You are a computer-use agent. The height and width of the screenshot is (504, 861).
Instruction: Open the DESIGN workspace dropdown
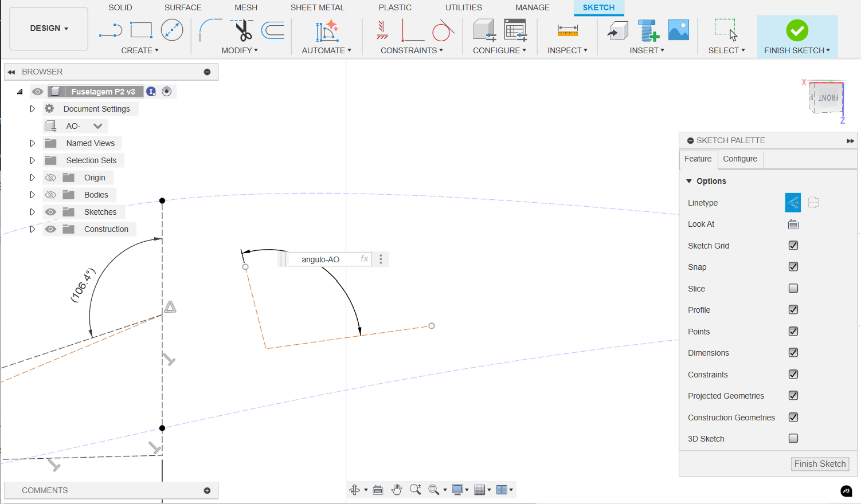pos(49,29)
